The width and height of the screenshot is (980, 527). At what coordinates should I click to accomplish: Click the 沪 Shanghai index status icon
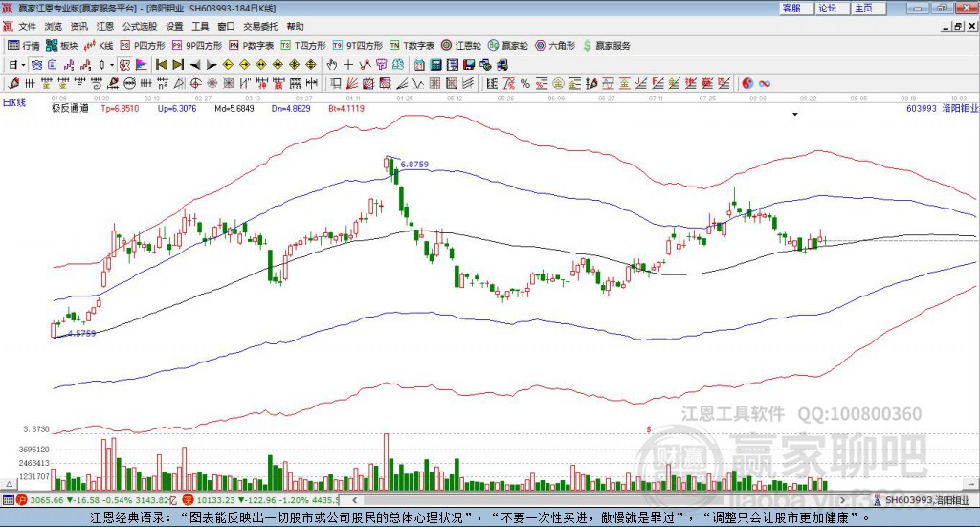tap(22, 500)
